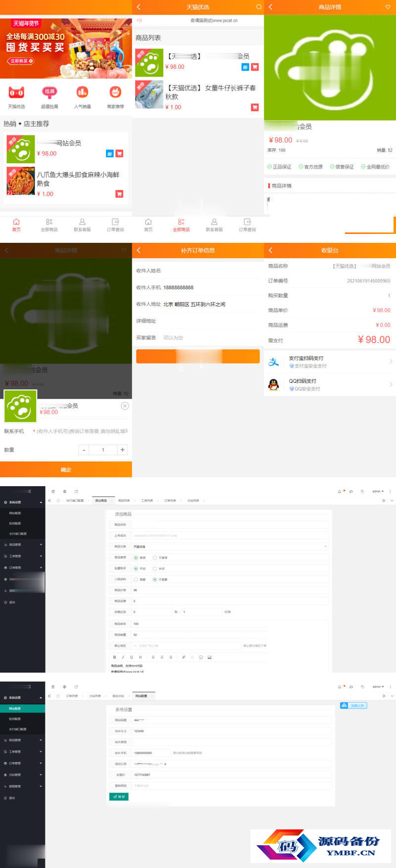This screenshot has height=868, width=396.
Task: Click the 买家留言 input field
Action: pyautogui.click(x=211, y=338)
